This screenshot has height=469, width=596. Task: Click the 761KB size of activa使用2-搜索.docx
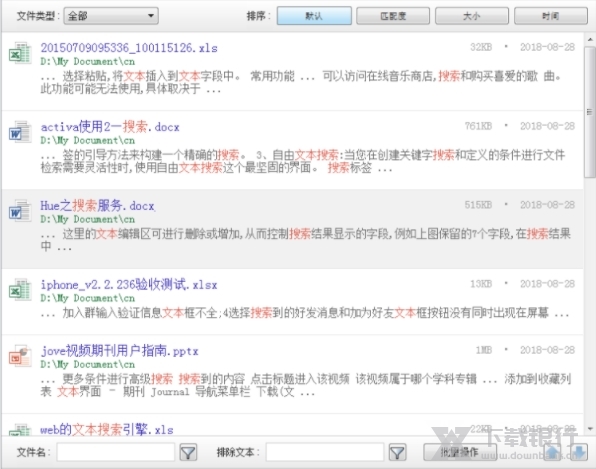[x=478, y=126]
